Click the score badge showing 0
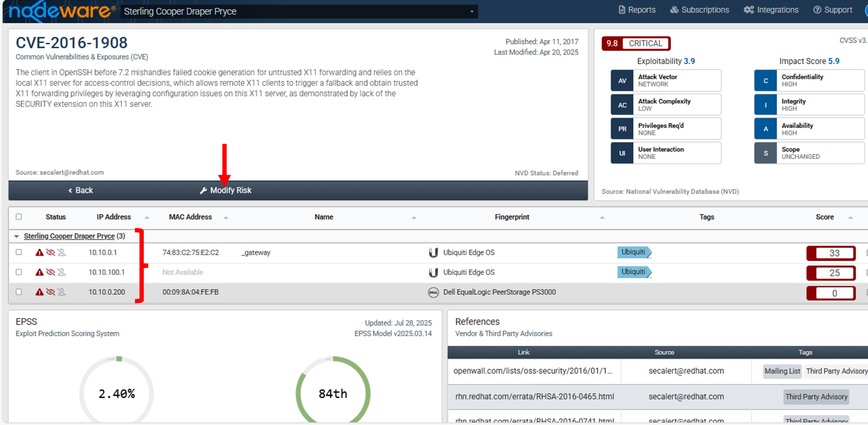This screenshot has width=868, height=425. tap(831, 293)
